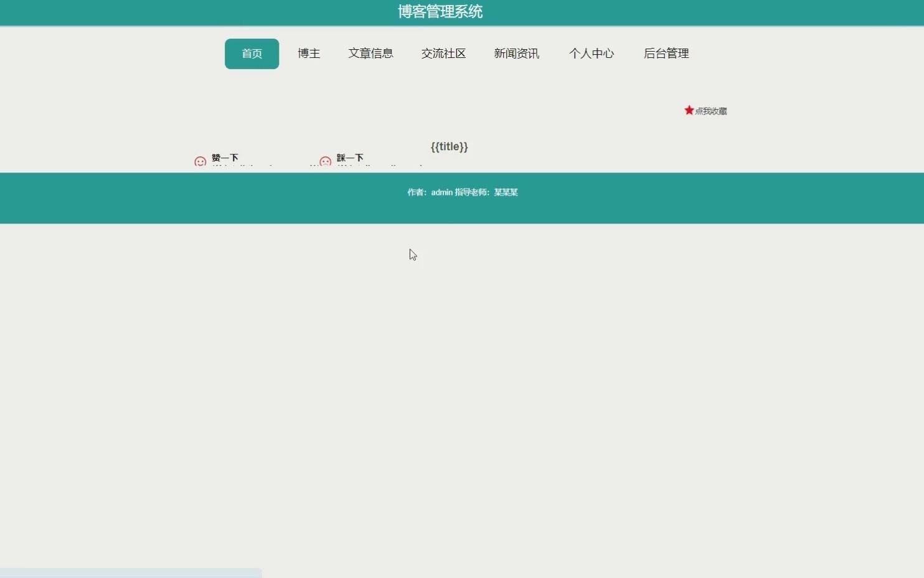Click the sad face dislike icon

(325, 161)
